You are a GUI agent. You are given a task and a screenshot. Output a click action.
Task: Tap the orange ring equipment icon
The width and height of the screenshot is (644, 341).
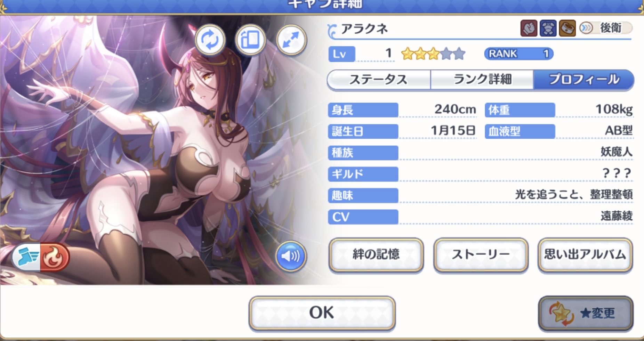567,28
